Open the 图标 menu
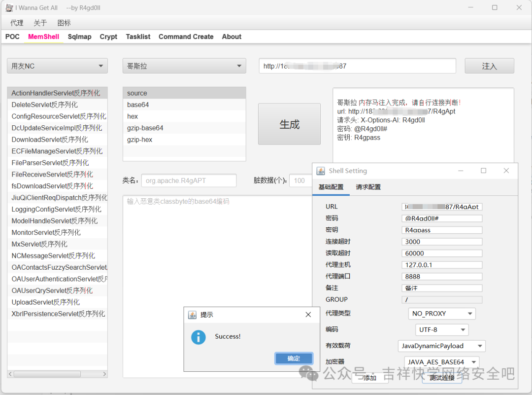This screenshot has width=532, height=395. (64, 23)
